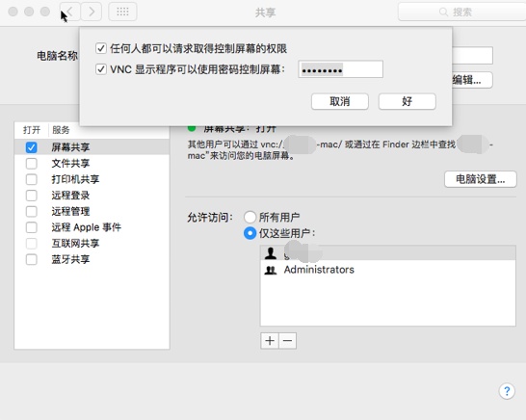Select the 仅这些用户 radio button
This screenshot has width=526, height=420.
coord(250,233)
